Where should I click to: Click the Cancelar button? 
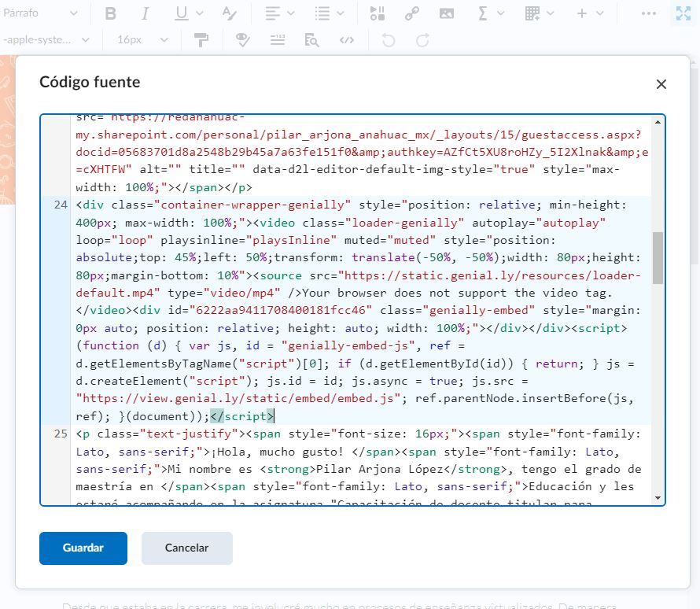186,548
